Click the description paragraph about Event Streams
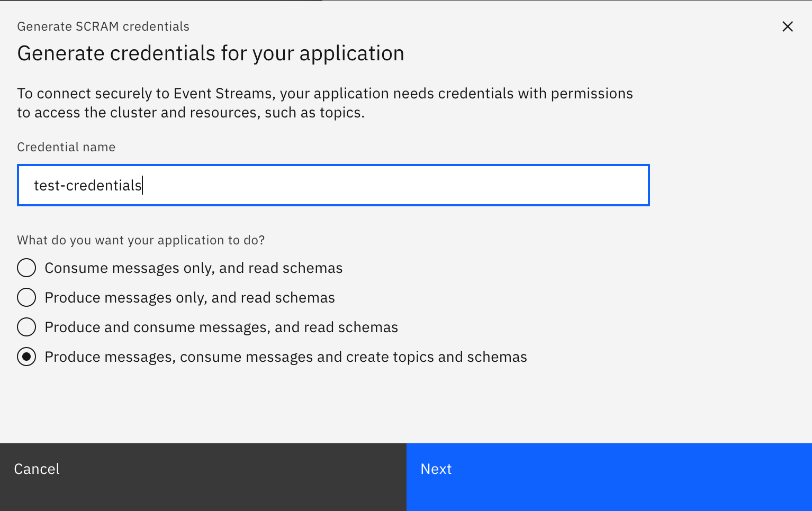The width and height of the screenshot is (812, 511). coord(325,103)
